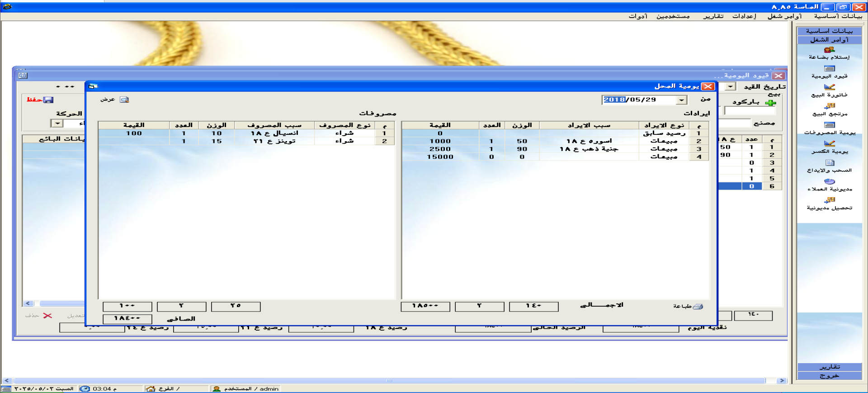
Task: Open مرتجع البيع sidebar icon
Action: [x=829, y=106]
